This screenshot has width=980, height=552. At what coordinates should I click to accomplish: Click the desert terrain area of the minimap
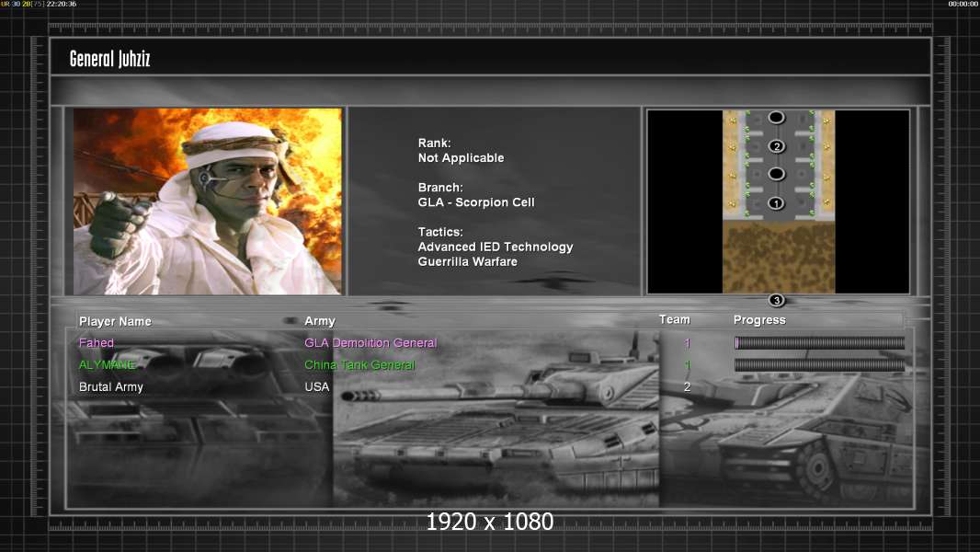(x=778, y=258)
